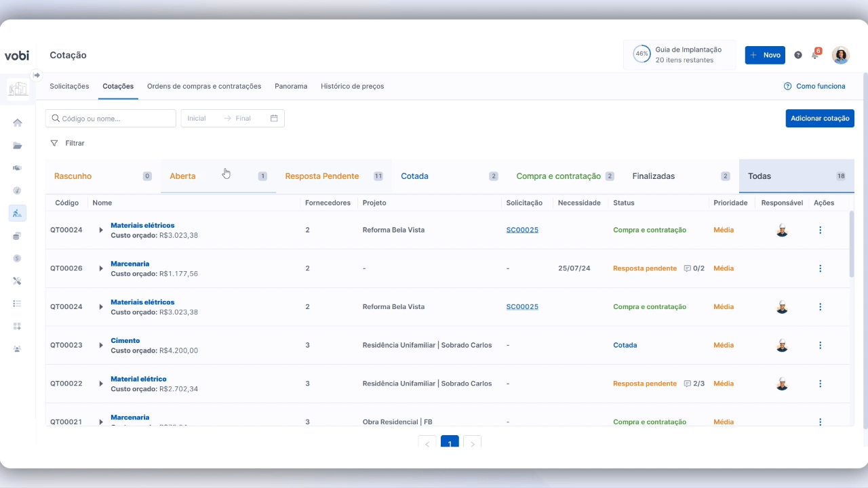Click the calendar icon in date range

coord(274,118)
